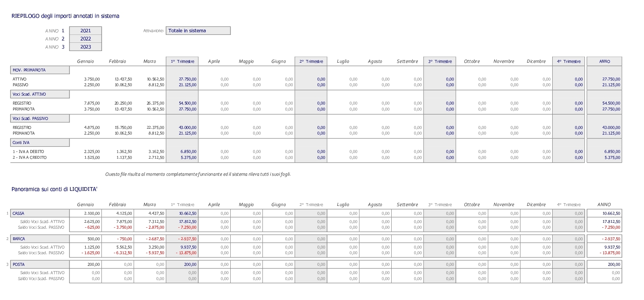Select REGISTRO 1° Trimestre total 54.500,00
The width and height of the screenshot is (644, 300).
pyautogui.click(x=188, y=103)
